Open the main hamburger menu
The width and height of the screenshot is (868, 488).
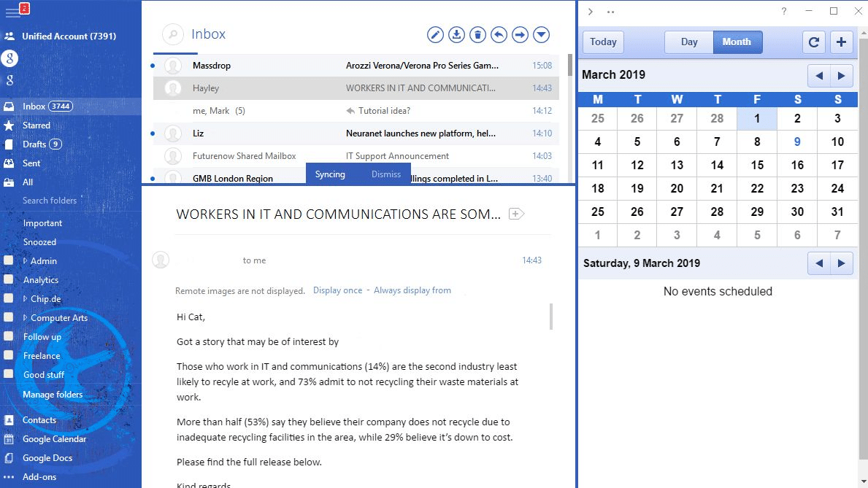[x=14, y=10]
